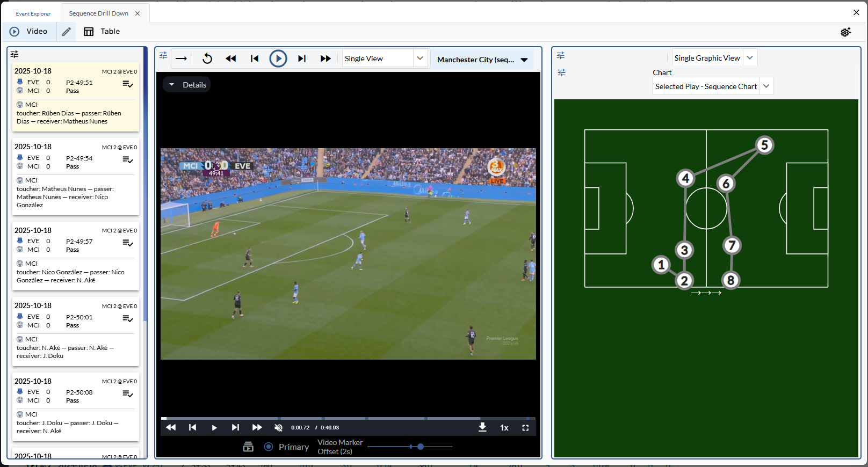The height and width of the screenshot is (467, 868).
Task: Click sequence marker 4 on the pitch
Action: pos(685,178)
